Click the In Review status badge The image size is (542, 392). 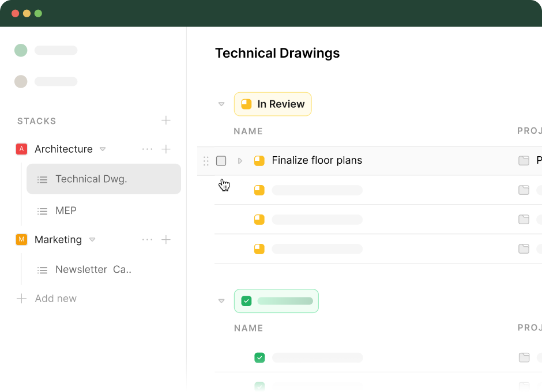(273, 104)
